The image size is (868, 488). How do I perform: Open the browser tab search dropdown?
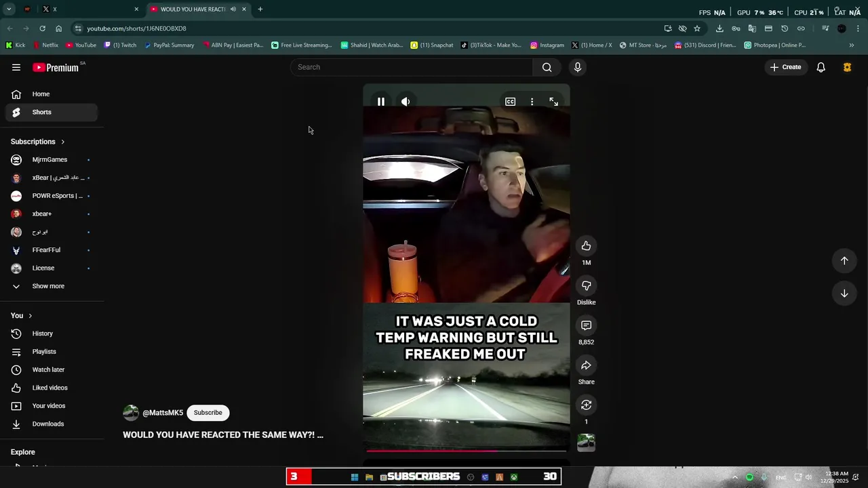(x=9, y=9)
